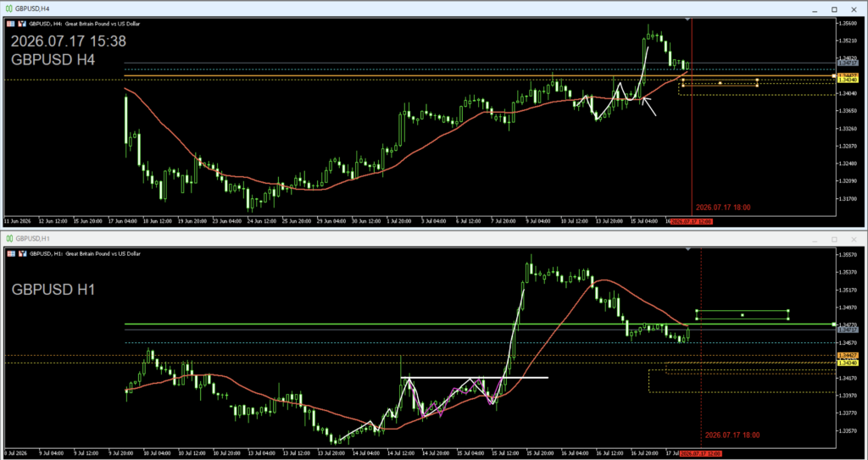Maximize the GBPUSD,H1 chart window
This screenshot has height=460, width=868.
coord(834,239)
